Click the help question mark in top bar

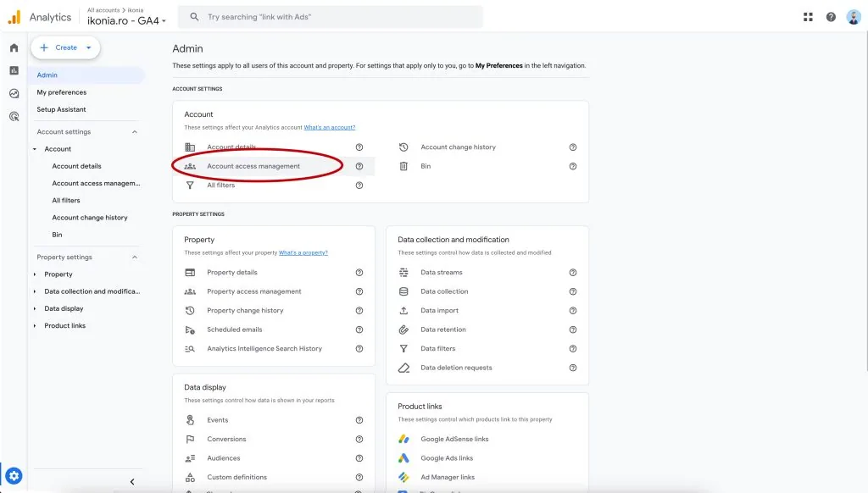coord(831,17)
